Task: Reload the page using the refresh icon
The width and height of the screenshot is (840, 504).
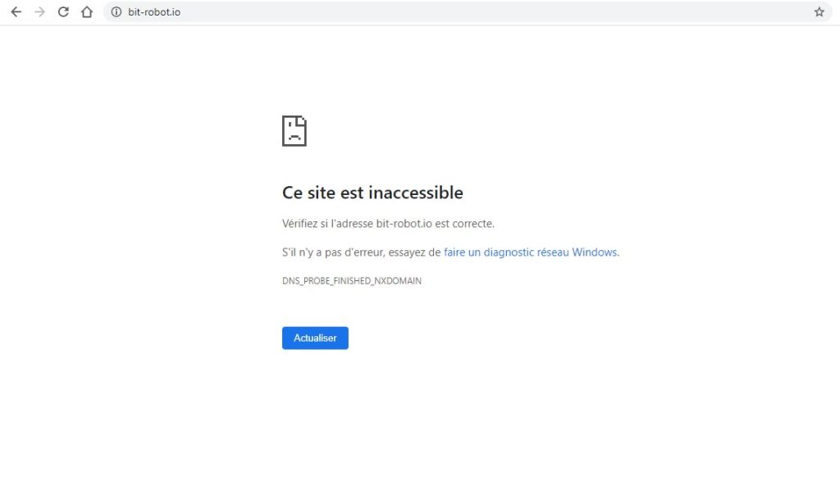Action: click(x=62, y=12)
